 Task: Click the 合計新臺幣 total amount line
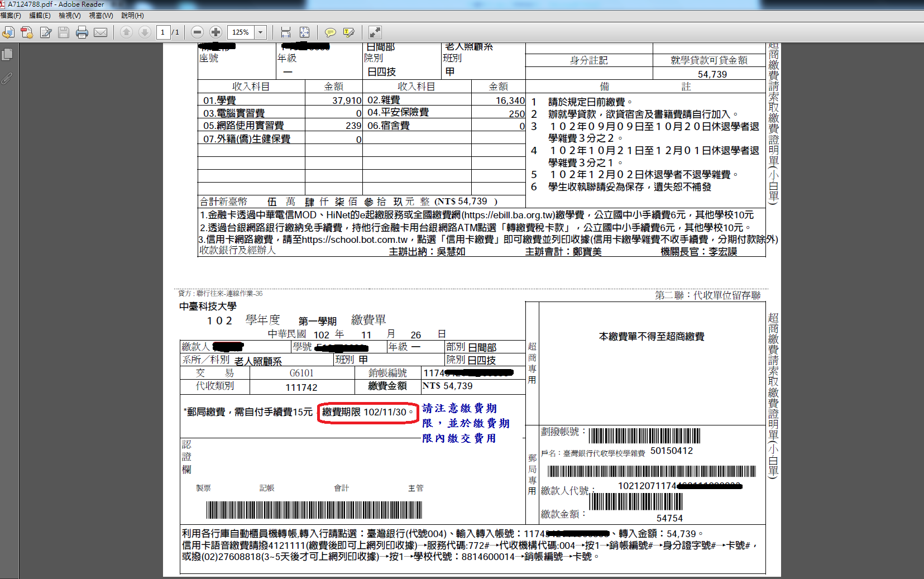click(x=348, y=201)
